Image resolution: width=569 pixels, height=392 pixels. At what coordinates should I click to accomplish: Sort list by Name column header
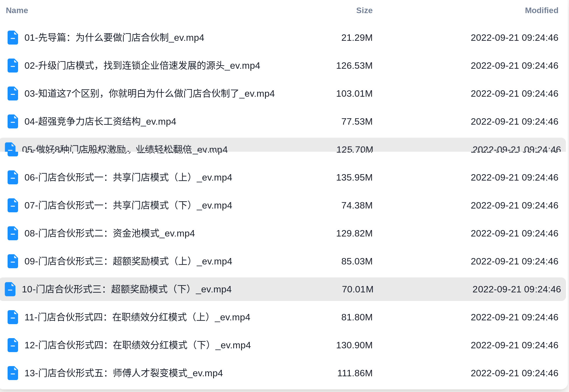(x=17, y=10)
